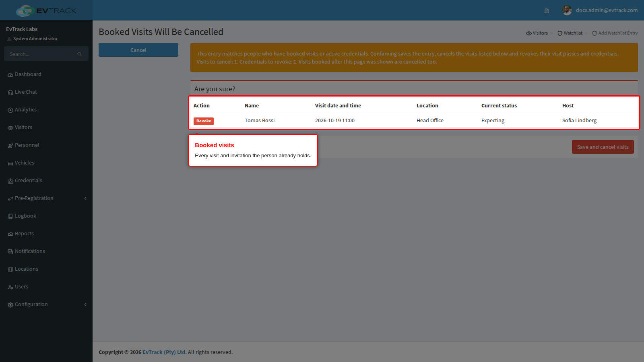Viewport: 644px width, 362px height.
Task: Click the 2026-10-19 11:00 visit time
Action: click(335, 120)
